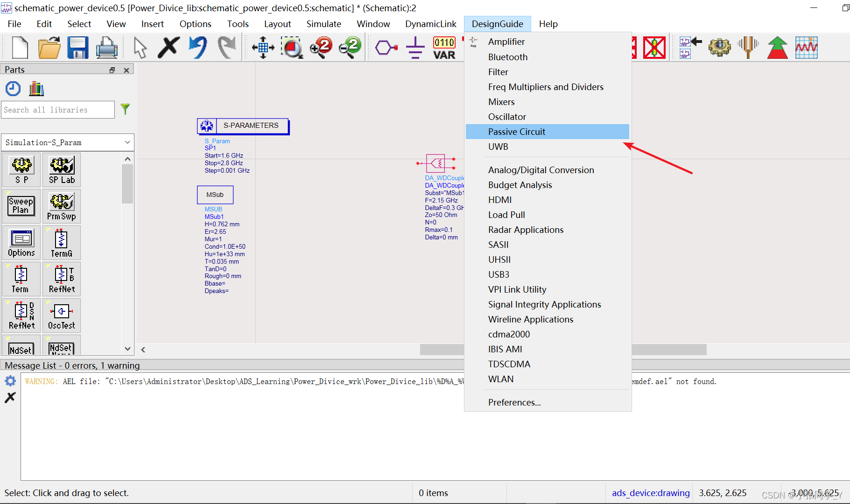Viewport: 850px width, 504px height.
Task: Place the SP Lab part
Action: [62, 170]
